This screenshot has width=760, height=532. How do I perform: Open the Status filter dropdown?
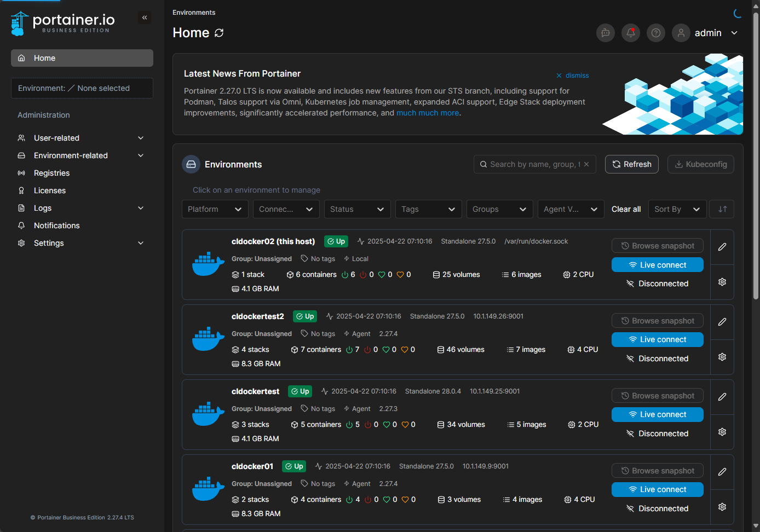[x=358, y=209]
